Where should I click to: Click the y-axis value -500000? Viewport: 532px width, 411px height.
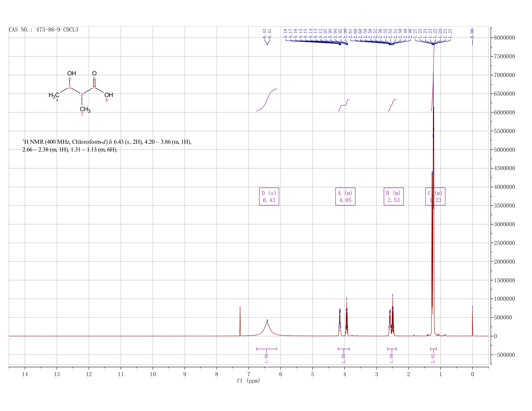[504, 355]
